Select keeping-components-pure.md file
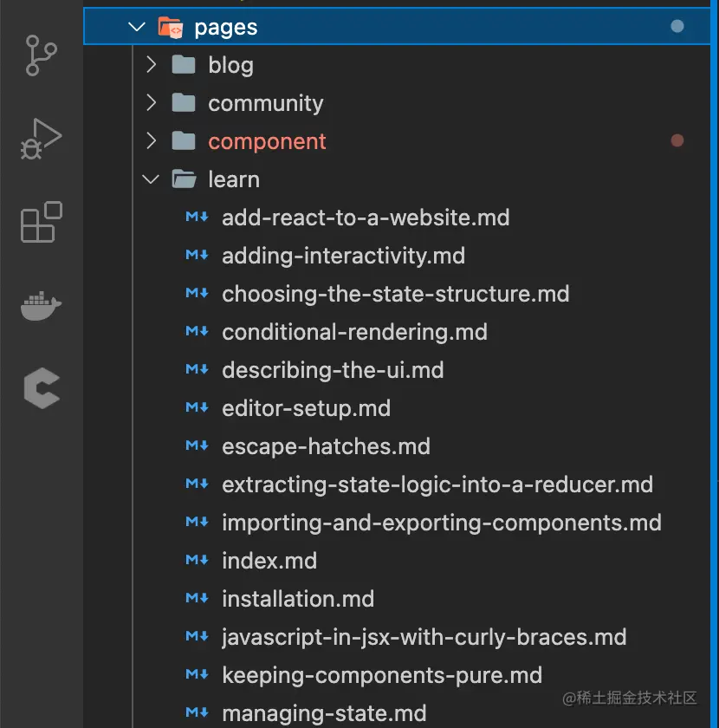Screen dimensions: 719x728 pyautogui.click(x=381, y=675)
